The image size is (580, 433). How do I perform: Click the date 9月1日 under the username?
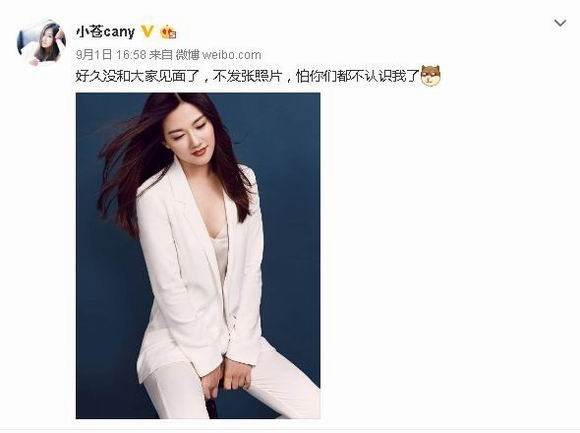[x=94, y=55]
